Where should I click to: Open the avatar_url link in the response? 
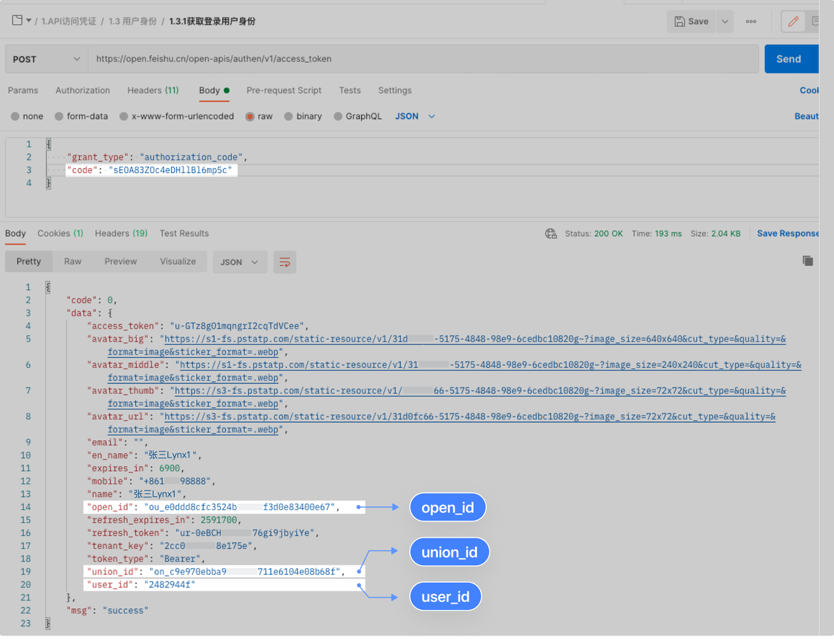(x=469, y=417)
